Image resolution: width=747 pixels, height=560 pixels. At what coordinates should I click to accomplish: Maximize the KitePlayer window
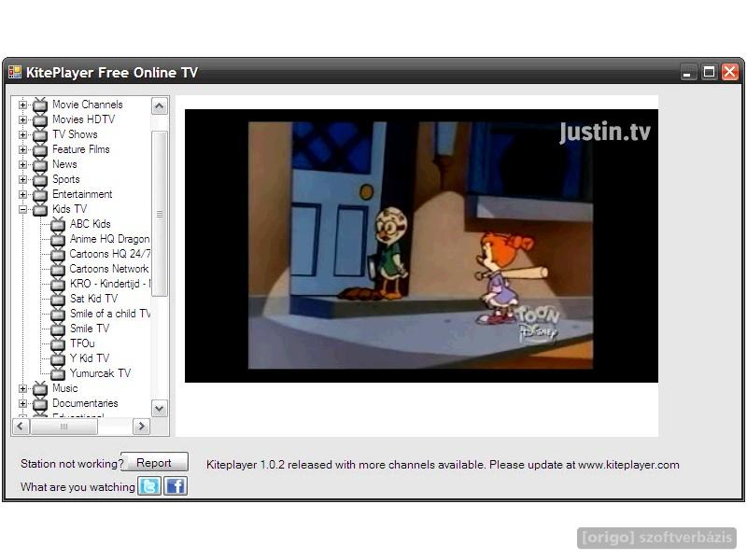point(709,73)
